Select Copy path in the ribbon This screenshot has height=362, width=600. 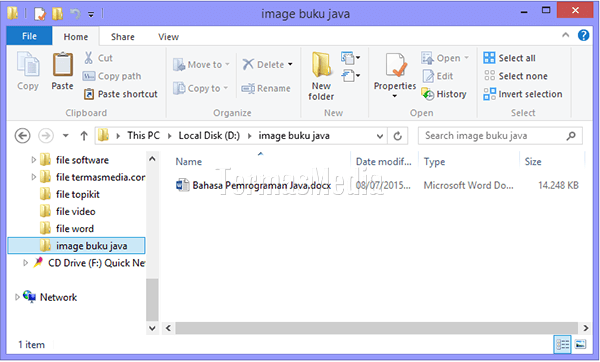pos(112,76)
